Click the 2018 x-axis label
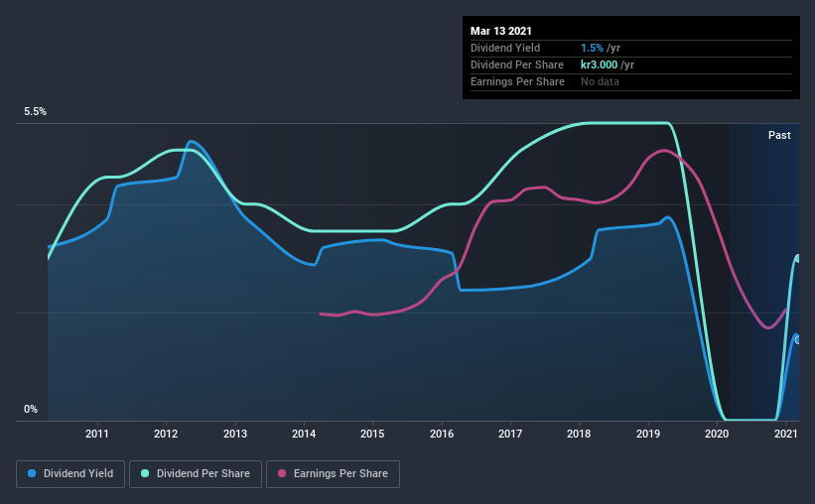The height and width of the screenshot is (504, 815). [579, 434]
